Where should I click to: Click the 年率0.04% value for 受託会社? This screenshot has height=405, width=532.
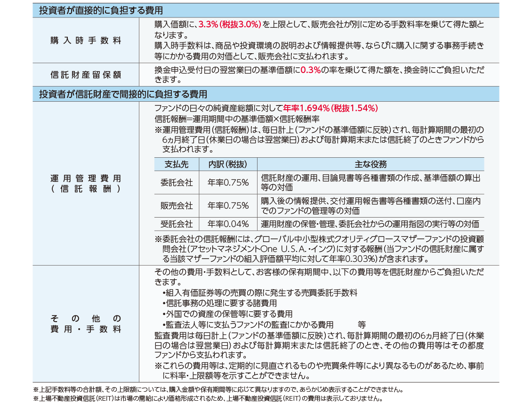click(228, 224)
